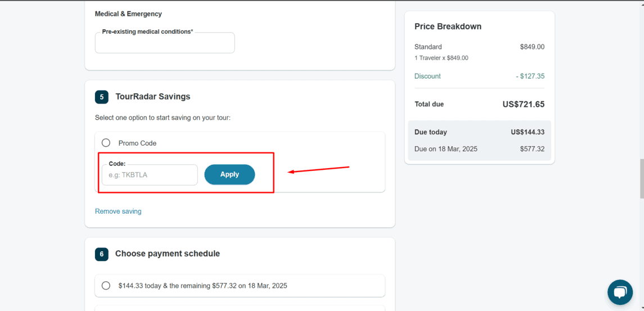The width and height of the screenshot is (644, 311).
Task: Focus the Pre-existing medical conditions field
Action: click(165, 43)
